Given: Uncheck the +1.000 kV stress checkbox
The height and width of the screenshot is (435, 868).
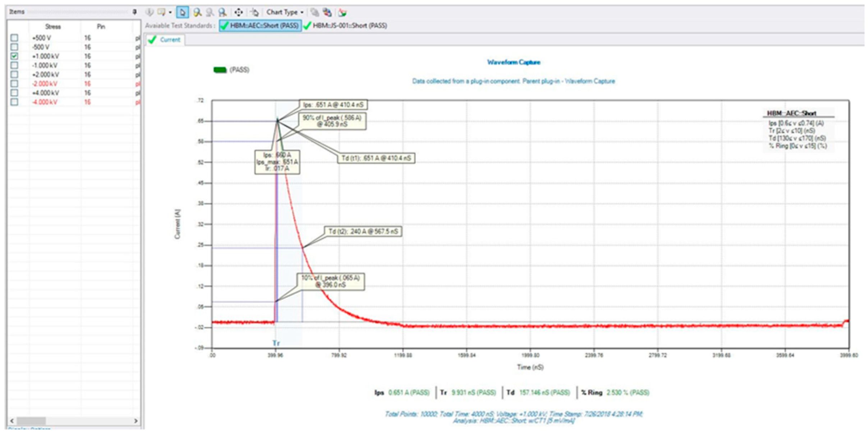Looking at the screenshot, I should (14, 56).
